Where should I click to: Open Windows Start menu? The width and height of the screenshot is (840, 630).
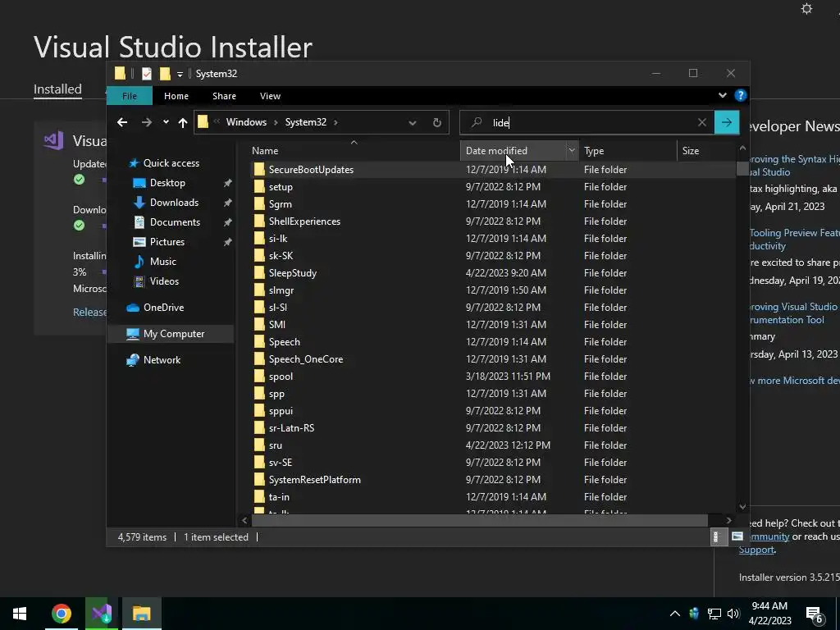(20, 614)
